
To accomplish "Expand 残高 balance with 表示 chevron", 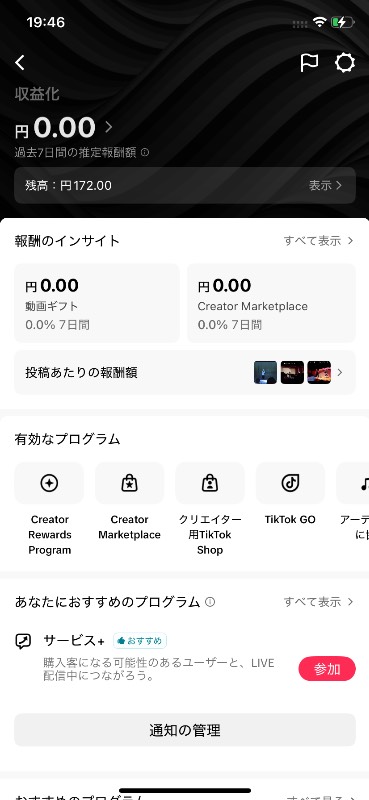I will coord(185,185).
